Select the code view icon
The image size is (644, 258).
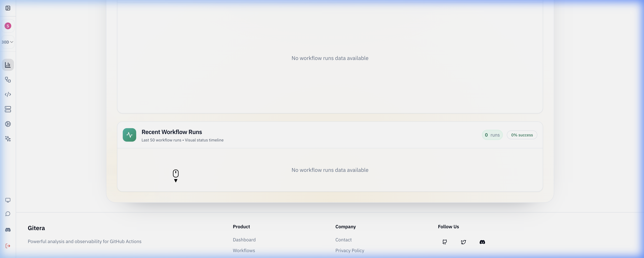click(x=8, y=94)
